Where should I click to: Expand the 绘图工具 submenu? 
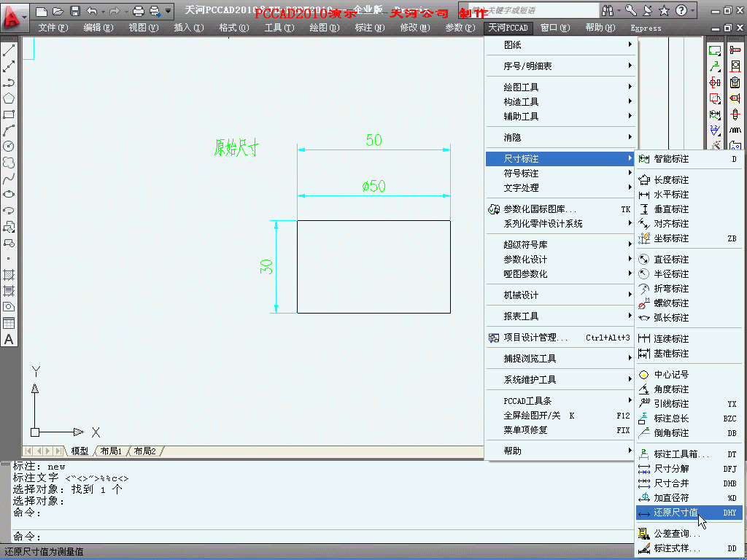[x=561, y=87]
